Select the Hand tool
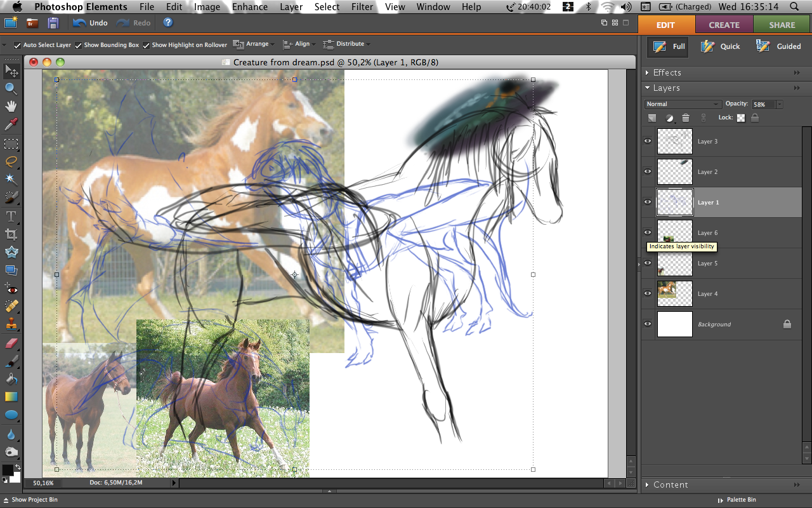The width and height of the screenshot is (812, 508). pyautogui.click(x=11, y=106)
